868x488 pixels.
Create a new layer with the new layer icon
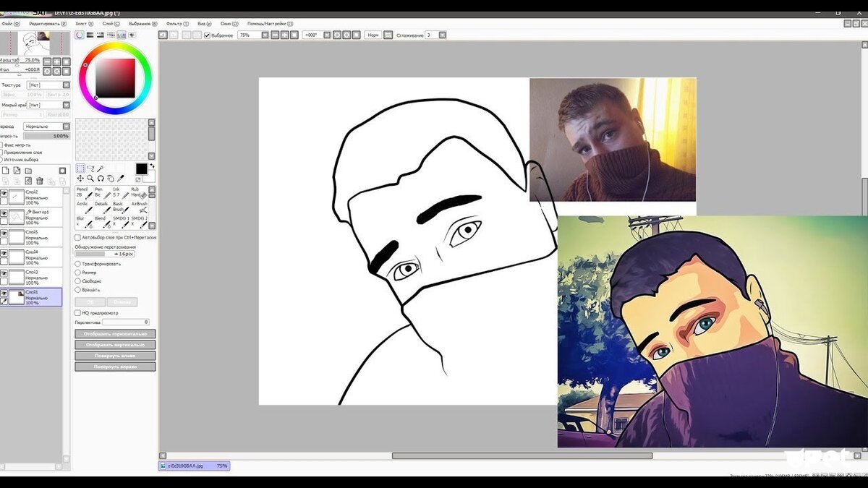[5, 171]
